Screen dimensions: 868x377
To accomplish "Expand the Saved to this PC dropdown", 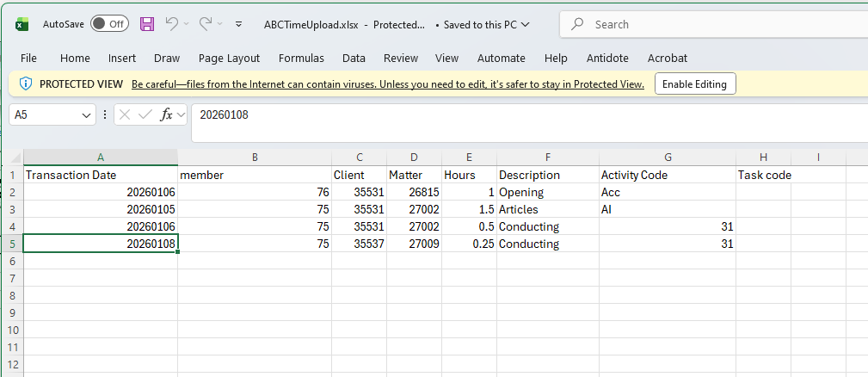I will pos(526,24).
